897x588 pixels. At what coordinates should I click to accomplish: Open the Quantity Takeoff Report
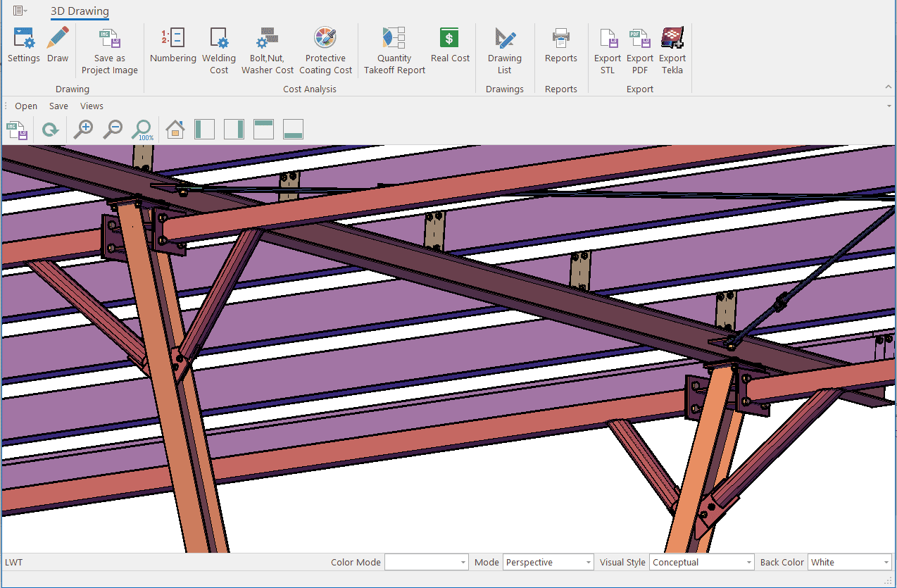[x=394, y=51]
